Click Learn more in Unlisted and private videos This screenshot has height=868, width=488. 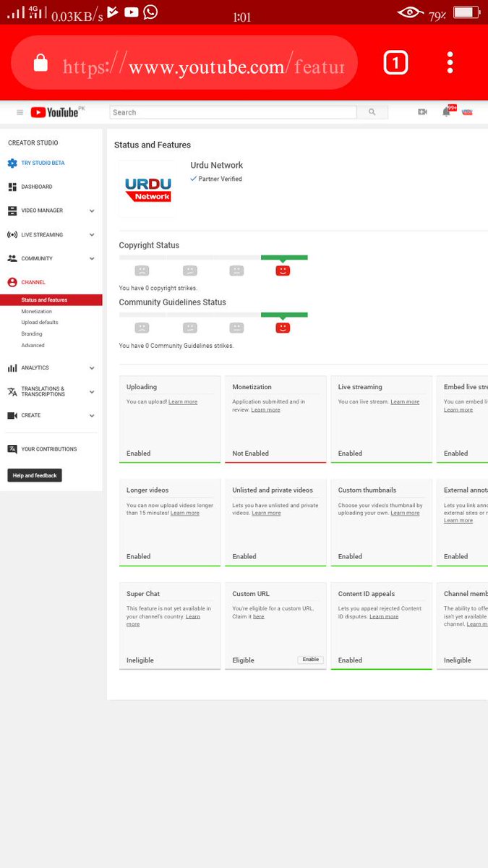pyautogui.click(x=266, y=513)
